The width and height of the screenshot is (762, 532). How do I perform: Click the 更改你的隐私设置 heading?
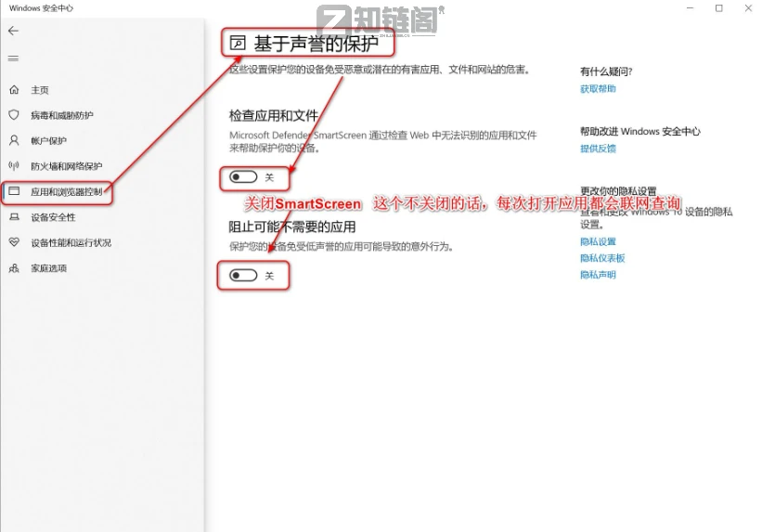click(618, 190)
